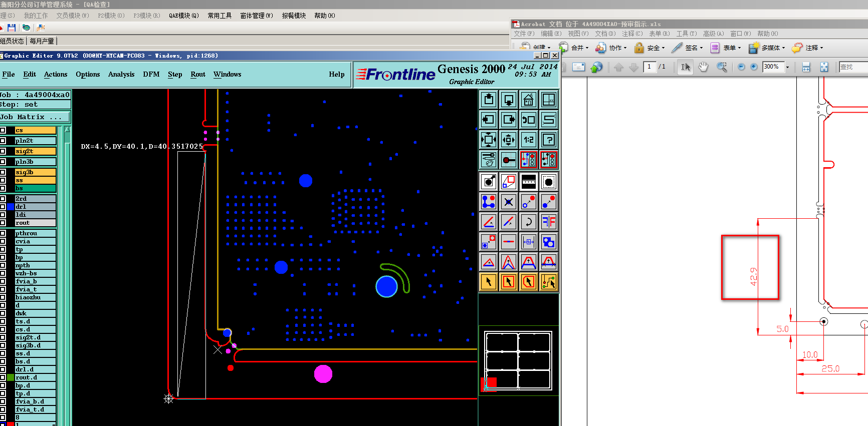The width and height of the screenshot is (868, 426).
Task: Select the sig2t layer name
Action: pyautogui.click(x=35, y=151)
